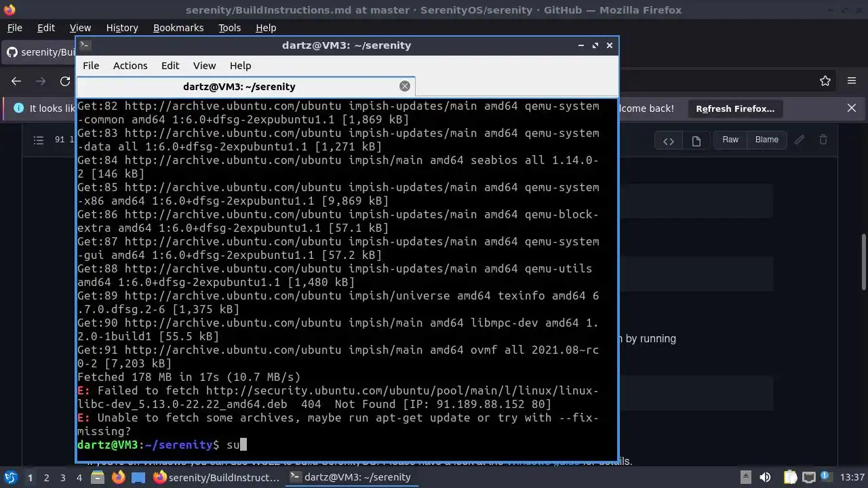The image size is (868, 488).
Task: Dismiss the Firefox notification bar
Action: [x=852, y=108]
